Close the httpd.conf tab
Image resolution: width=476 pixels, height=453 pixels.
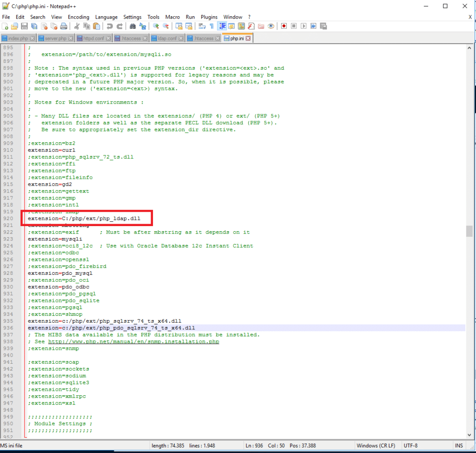(108, 38)
